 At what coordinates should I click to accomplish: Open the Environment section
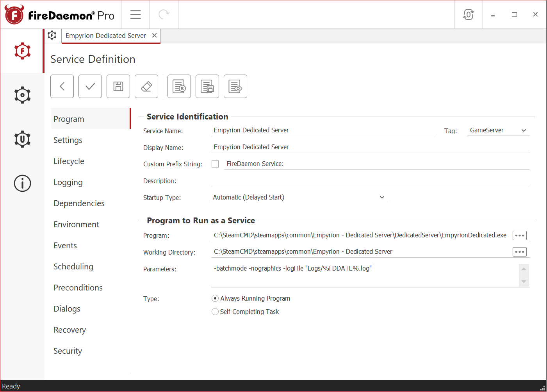click(91, 224)
